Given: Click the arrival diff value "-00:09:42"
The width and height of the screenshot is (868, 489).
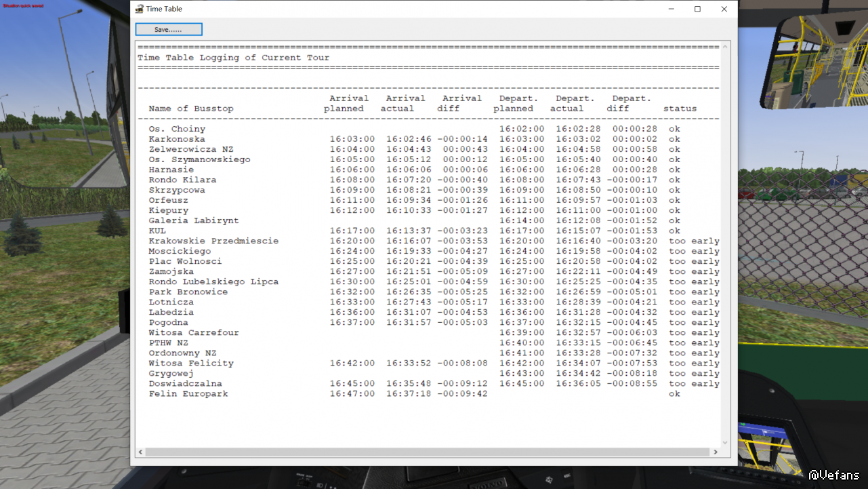Looking at the screenshot, I should point(462,393).
